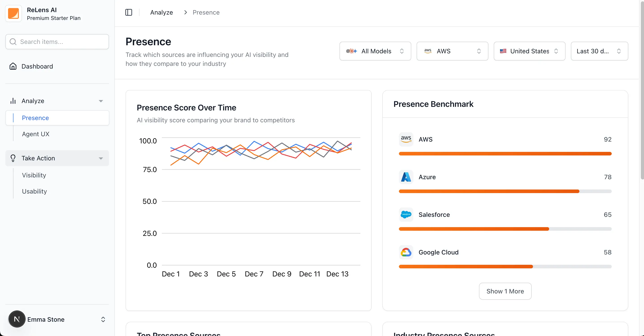Click the breadcrumb chevron separator
The width and height of the screenshot is (644, 336).
(185, 12)
